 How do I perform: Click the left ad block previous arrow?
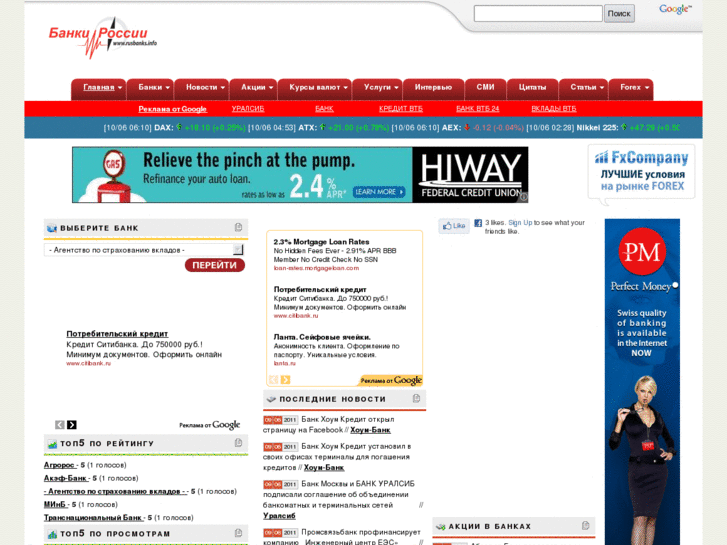[x=60, y=425]
